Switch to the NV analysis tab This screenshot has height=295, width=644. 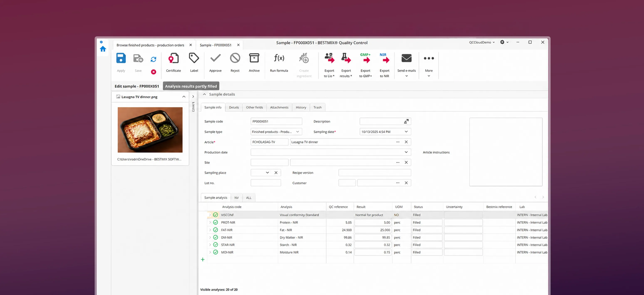tap(237, 198)
